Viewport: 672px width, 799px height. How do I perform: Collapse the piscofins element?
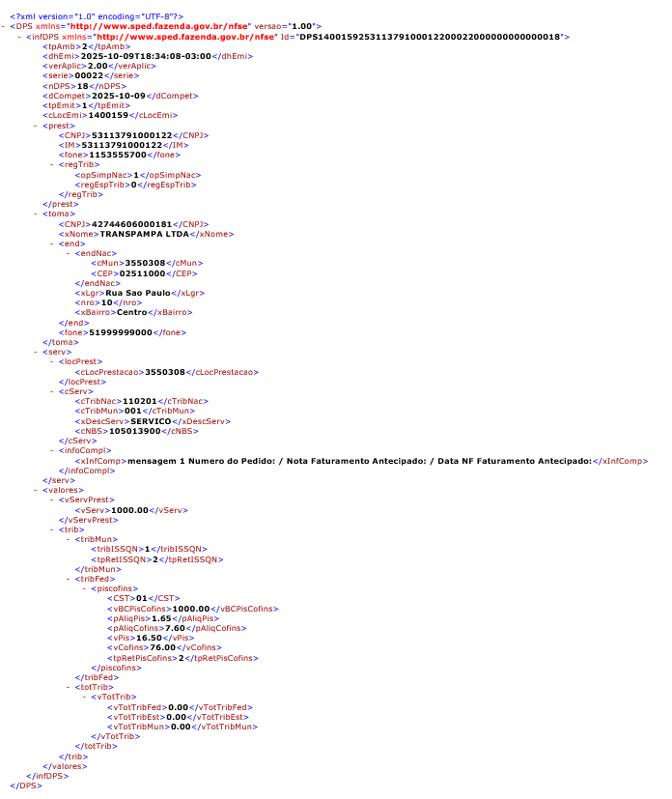[85, 588]
